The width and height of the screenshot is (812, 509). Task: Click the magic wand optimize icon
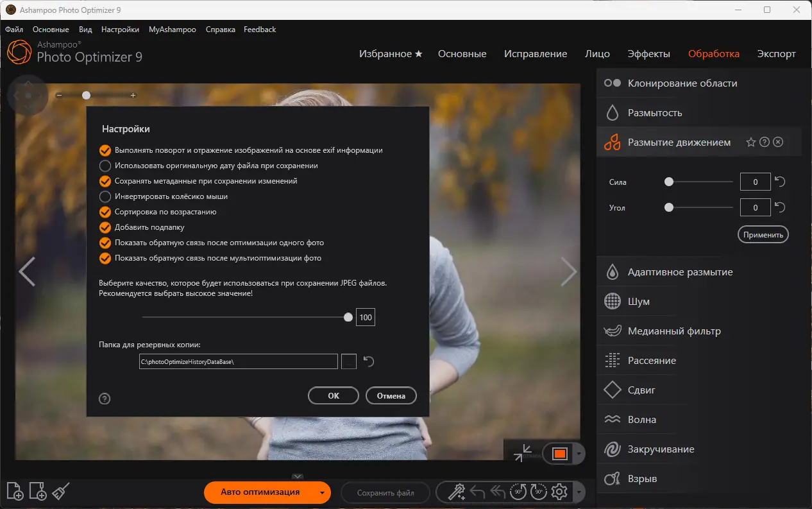(456, 492)
